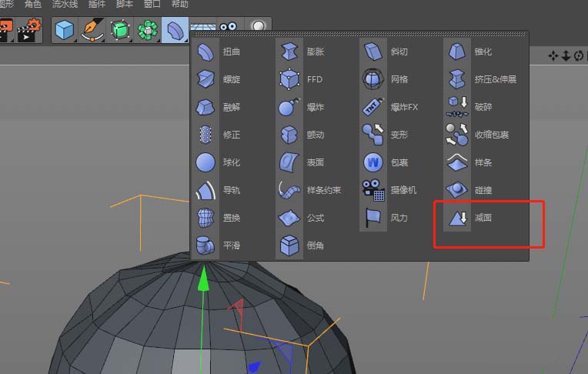Open the 脚本 menu

(125, 4)
